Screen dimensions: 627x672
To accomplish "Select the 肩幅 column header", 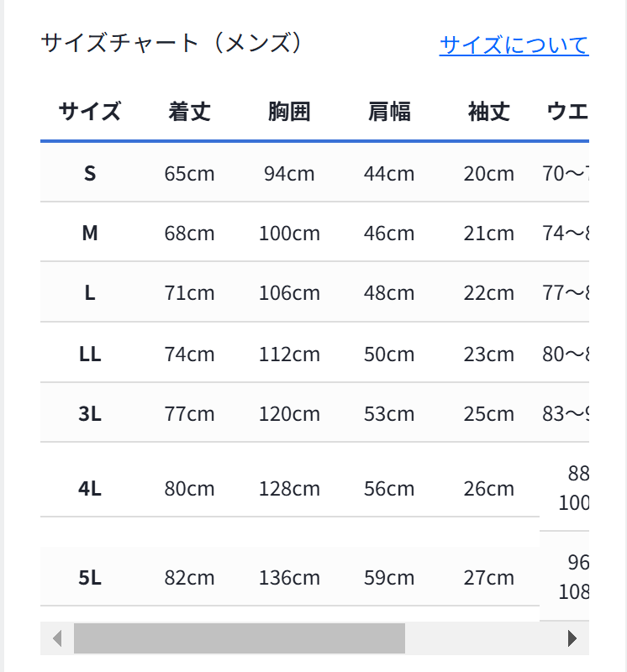I will click(389, 112).
